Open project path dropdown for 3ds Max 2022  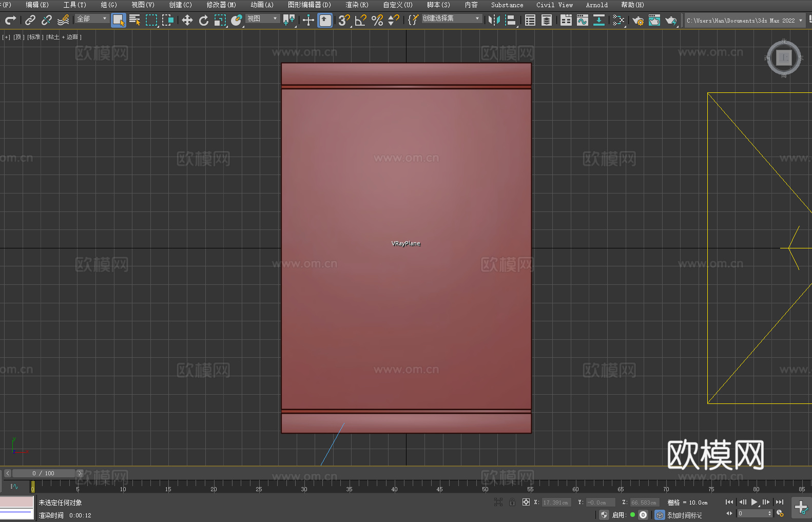(x=744, y=21)
